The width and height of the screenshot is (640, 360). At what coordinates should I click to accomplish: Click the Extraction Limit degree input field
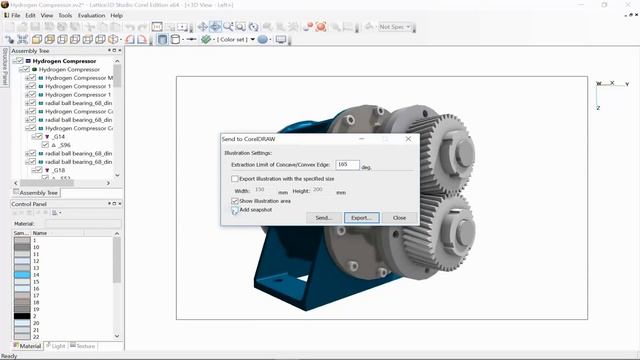tap(347, 164)
